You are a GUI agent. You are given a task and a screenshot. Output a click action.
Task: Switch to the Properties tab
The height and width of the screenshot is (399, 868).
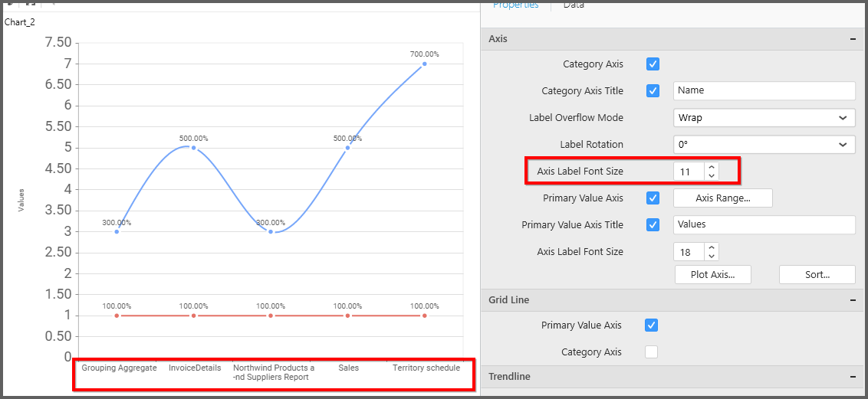(x=515, y=5)
